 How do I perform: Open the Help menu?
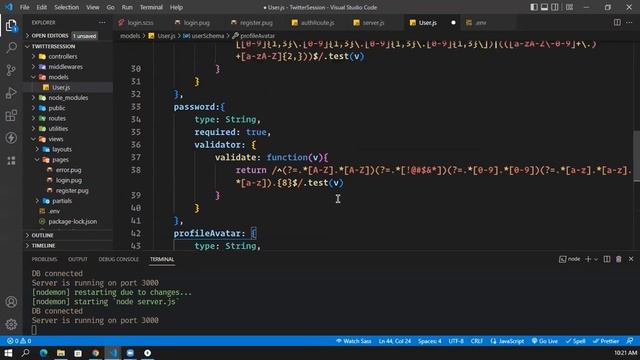point(176,7)
